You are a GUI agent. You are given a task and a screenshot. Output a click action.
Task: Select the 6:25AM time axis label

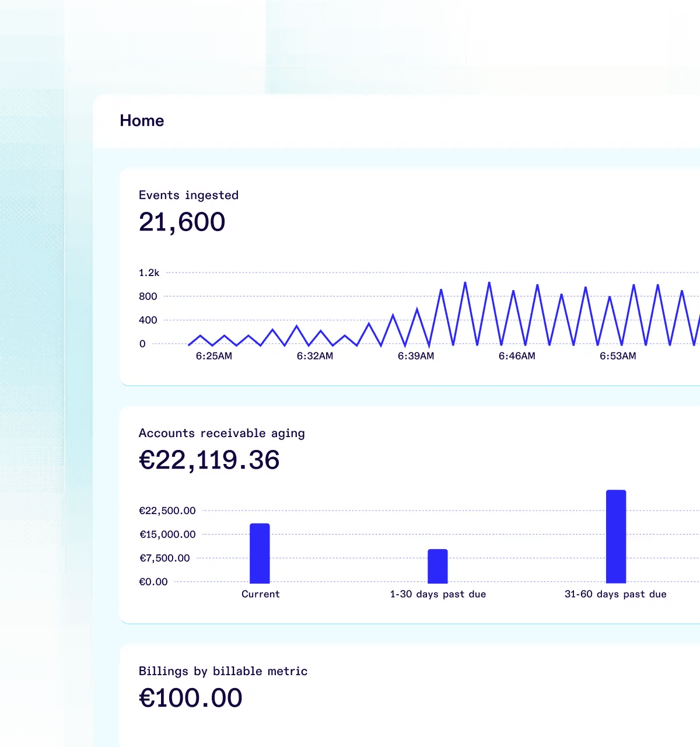(x=213, y=356)
